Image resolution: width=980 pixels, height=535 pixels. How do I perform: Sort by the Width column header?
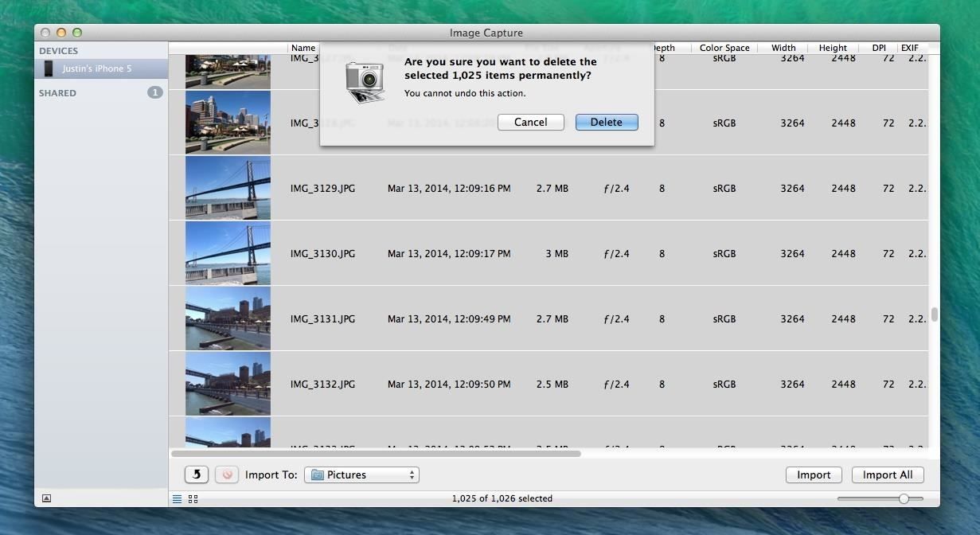coord(783,48)
